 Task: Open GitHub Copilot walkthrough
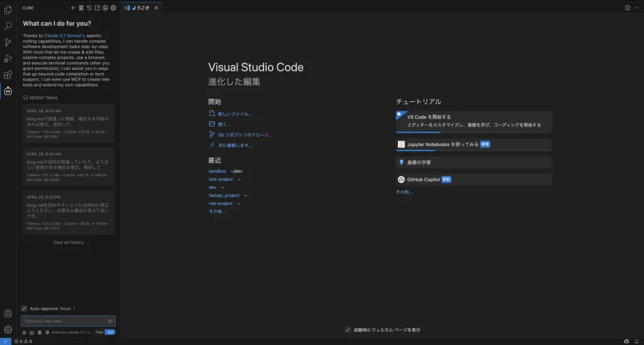(x=474, y=179)
